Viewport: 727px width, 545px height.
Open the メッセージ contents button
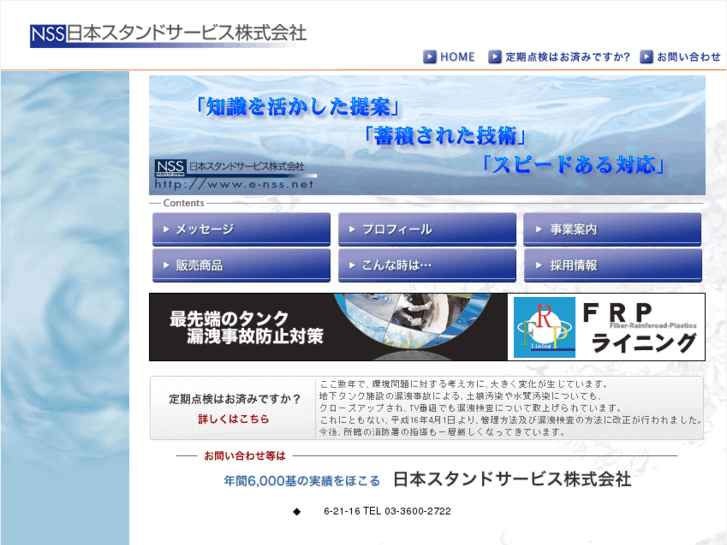pyautogui.click(x=242, y=229)
